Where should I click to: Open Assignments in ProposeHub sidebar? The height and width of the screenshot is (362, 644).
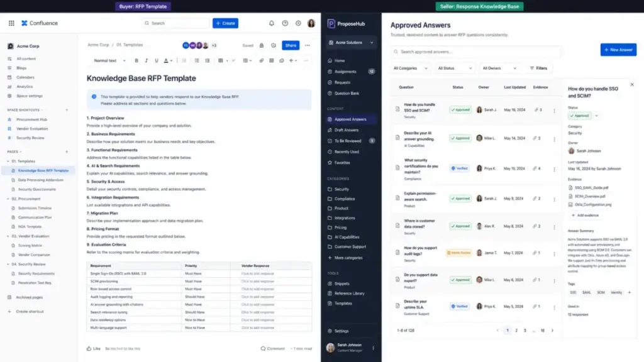(345, 72)
